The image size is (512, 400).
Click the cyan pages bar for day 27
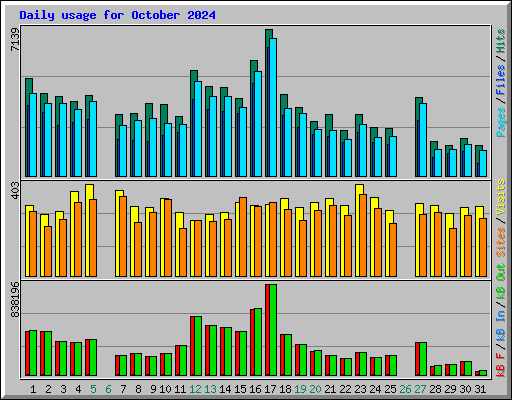(423, 140)
